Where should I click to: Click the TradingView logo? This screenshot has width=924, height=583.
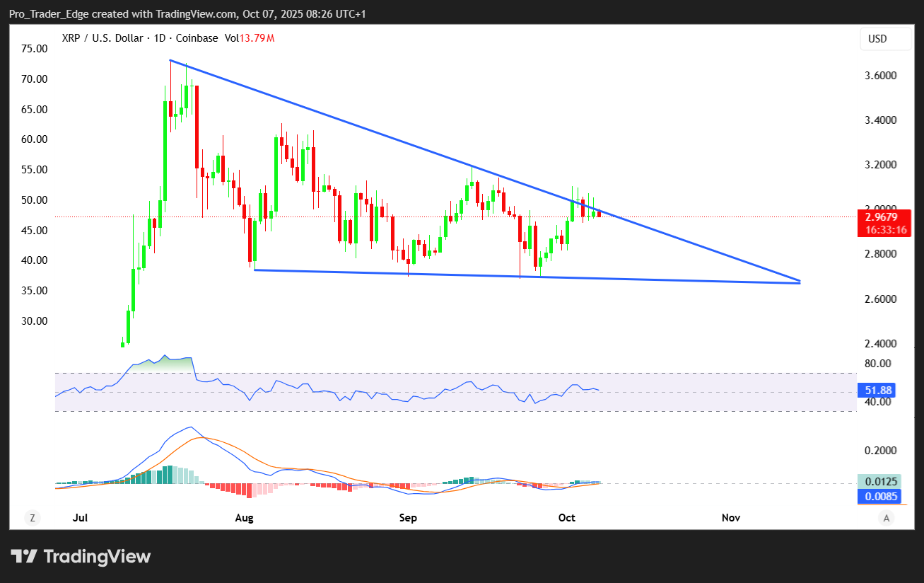click(81, 556)
